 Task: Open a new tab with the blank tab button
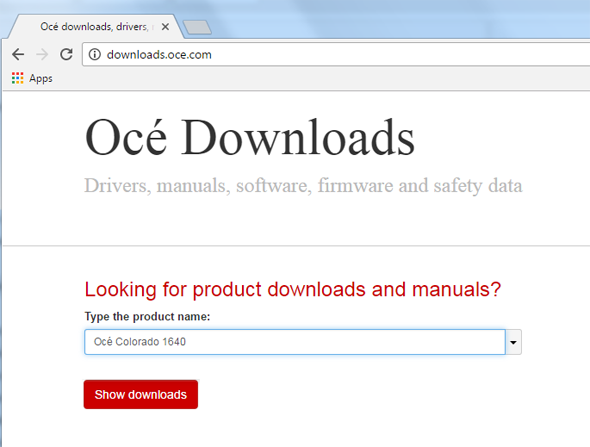coord(197,27)
